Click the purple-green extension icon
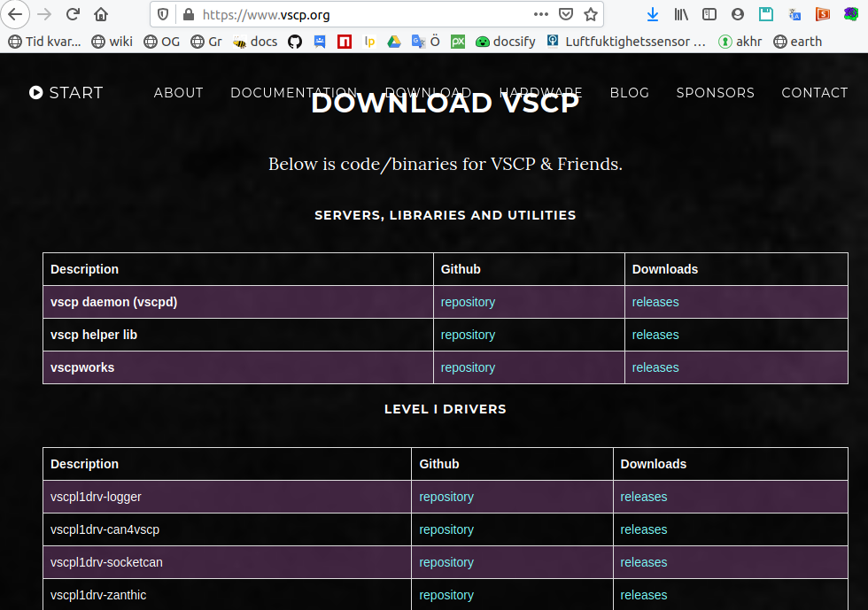Screen dimensions: 868x610 [x=851, y=14]
